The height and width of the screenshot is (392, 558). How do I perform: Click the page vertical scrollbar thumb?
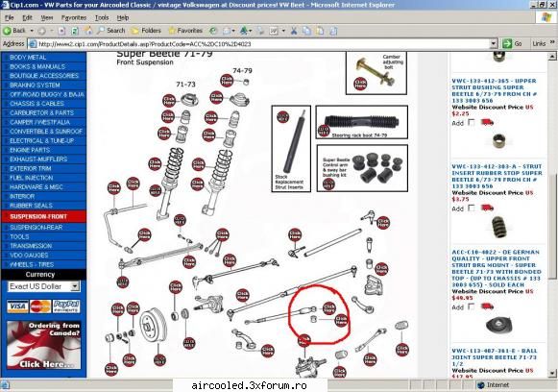(x=551, y=227)
